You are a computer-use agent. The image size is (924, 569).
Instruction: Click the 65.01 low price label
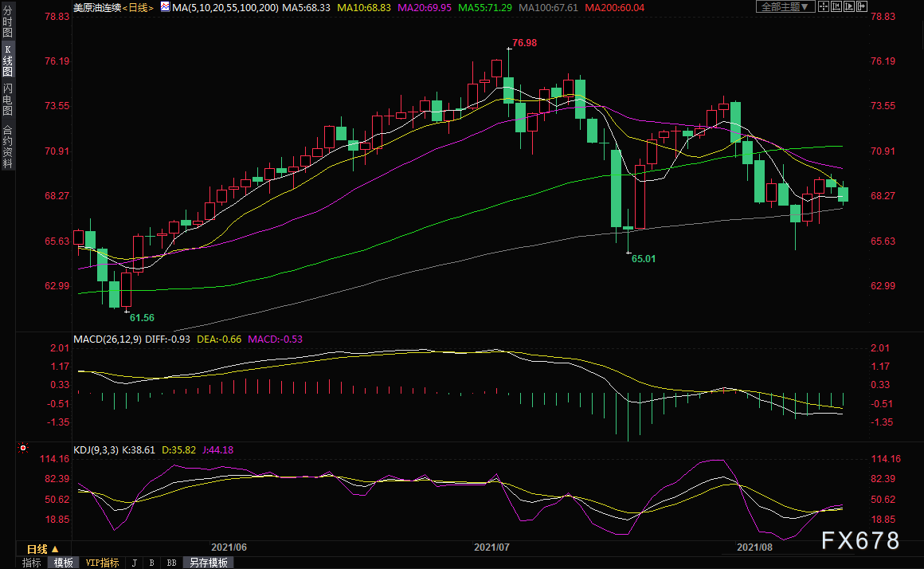pos(644,259)
